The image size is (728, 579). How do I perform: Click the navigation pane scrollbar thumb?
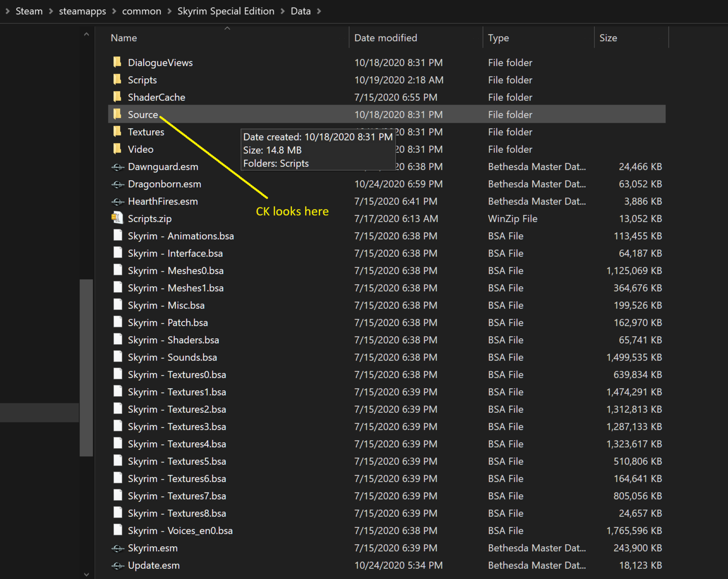(x=86, y=368)
